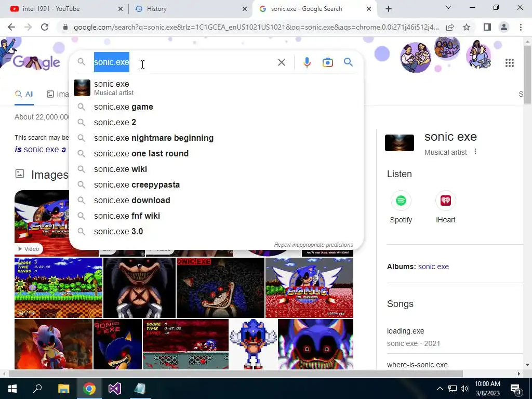Choose suggestion sonic.exe creepypasta
This screenshot has height=399, width=532.
coord(216,185)
